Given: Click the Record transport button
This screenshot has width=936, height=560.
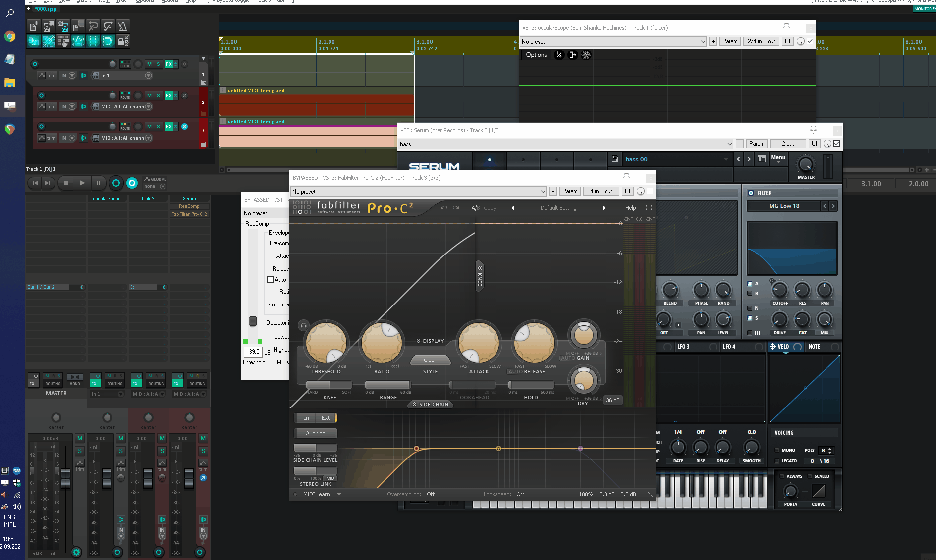Looking at the screenshot, I should [116, 183].
